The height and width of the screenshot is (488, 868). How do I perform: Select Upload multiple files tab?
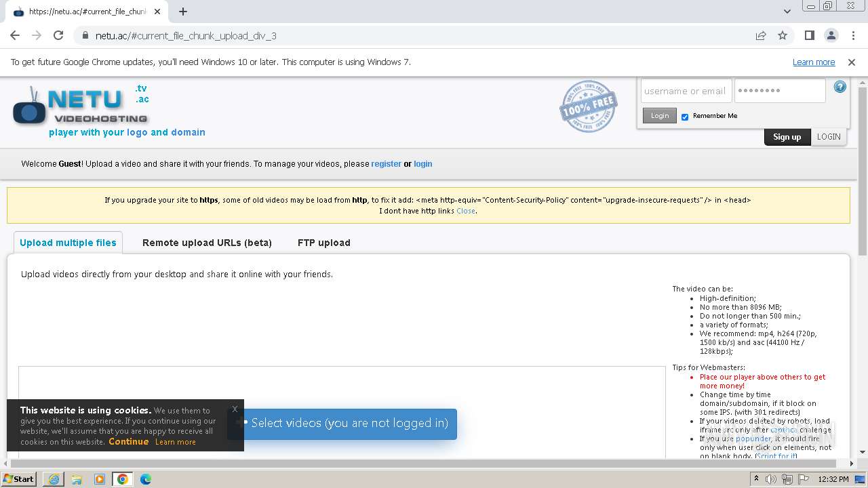[68, 243]
